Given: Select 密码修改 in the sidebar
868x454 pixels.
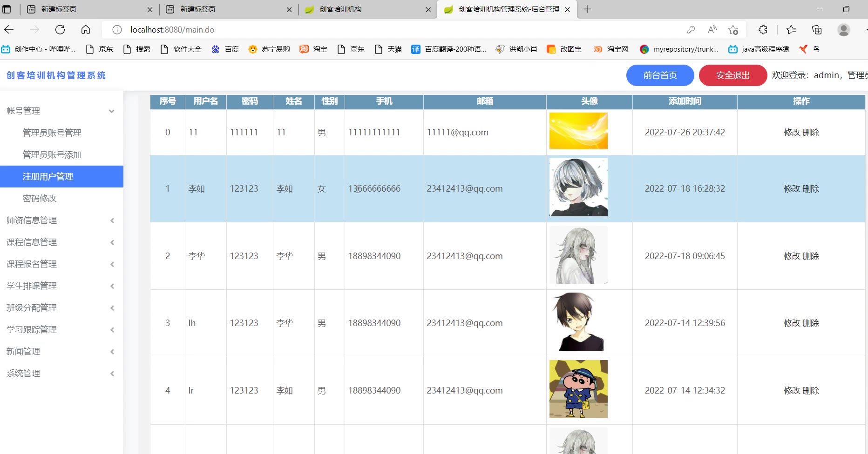Looking at the screenshot, I should (61, 198).
